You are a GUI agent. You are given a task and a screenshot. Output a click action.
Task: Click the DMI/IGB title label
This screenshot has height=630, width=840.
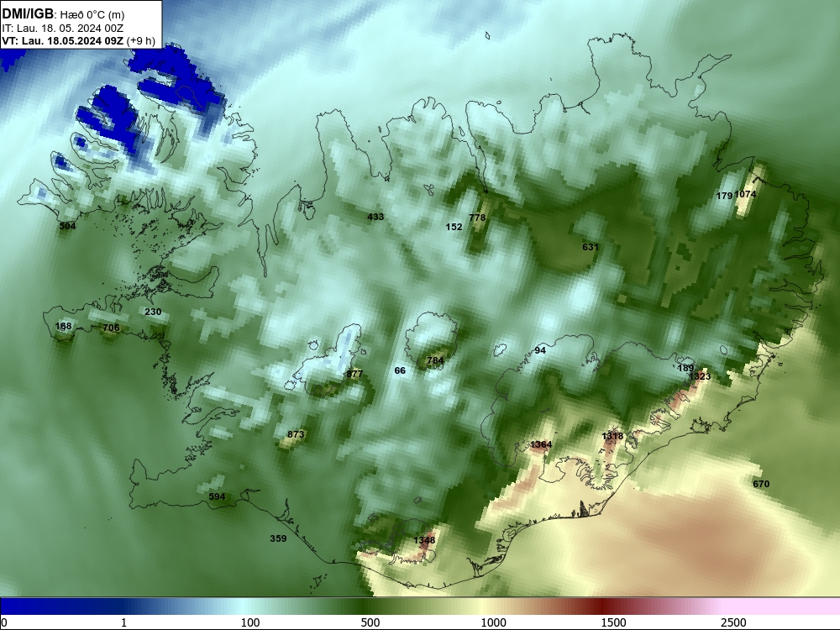(28, 13)
